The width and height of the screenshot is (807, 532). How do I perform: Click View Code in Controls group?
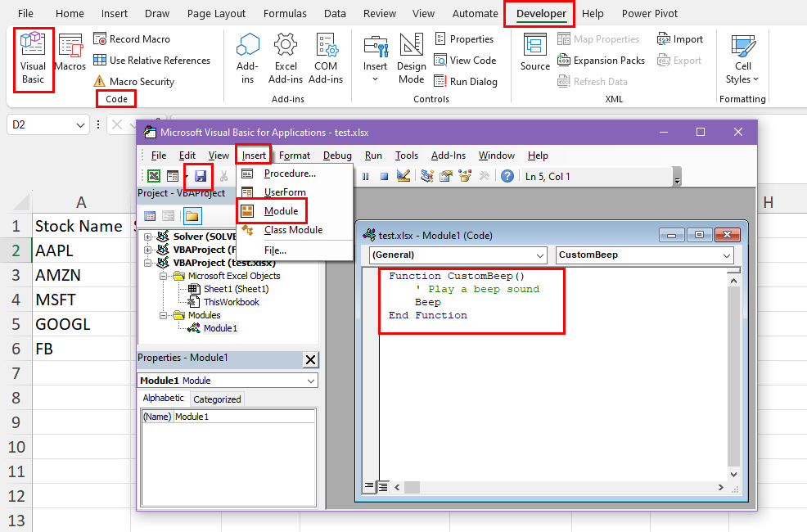(465, 61)
